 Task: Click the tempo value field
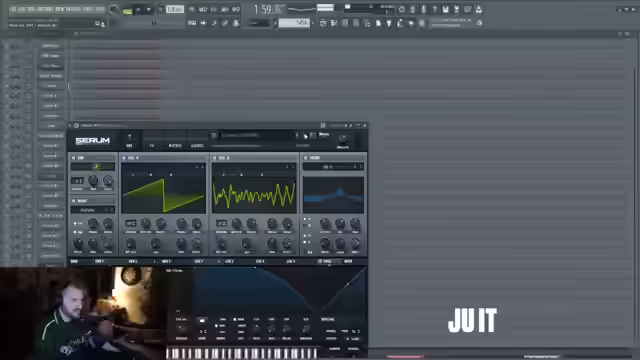tap(175, 9)
